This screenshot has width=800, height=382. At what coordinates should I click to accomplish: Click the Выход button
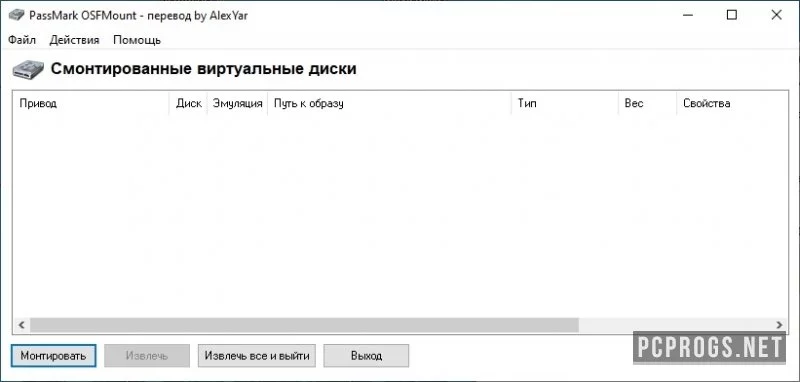[366, 355]
